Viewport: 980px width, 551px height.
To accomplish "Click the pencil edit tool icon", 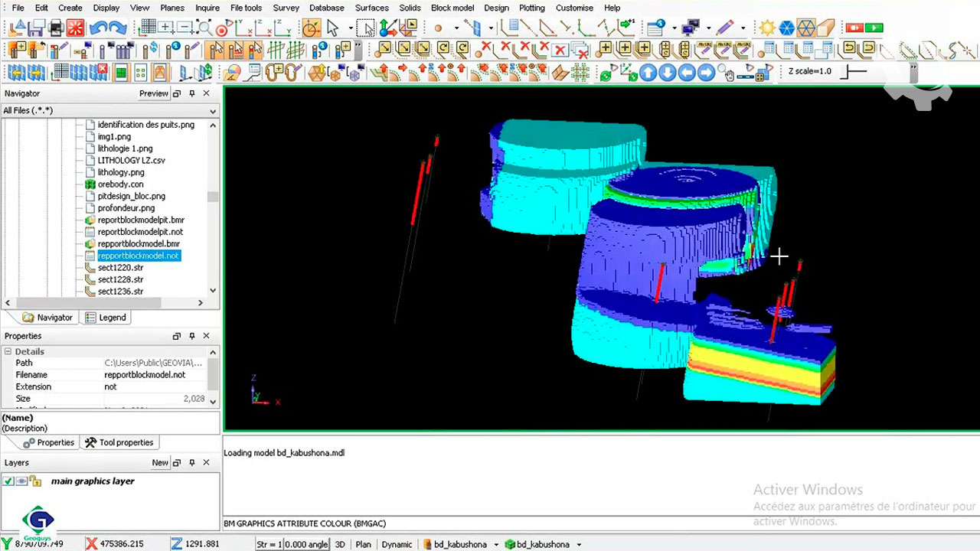I will coord(724,28).
